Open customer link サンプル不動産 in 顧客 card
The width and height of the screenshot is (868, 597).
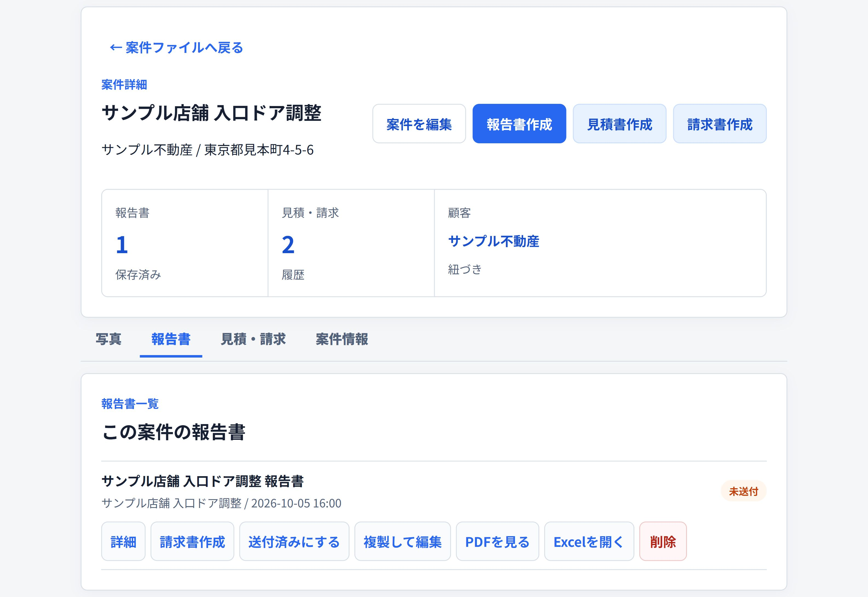click(x=494, y=241)
